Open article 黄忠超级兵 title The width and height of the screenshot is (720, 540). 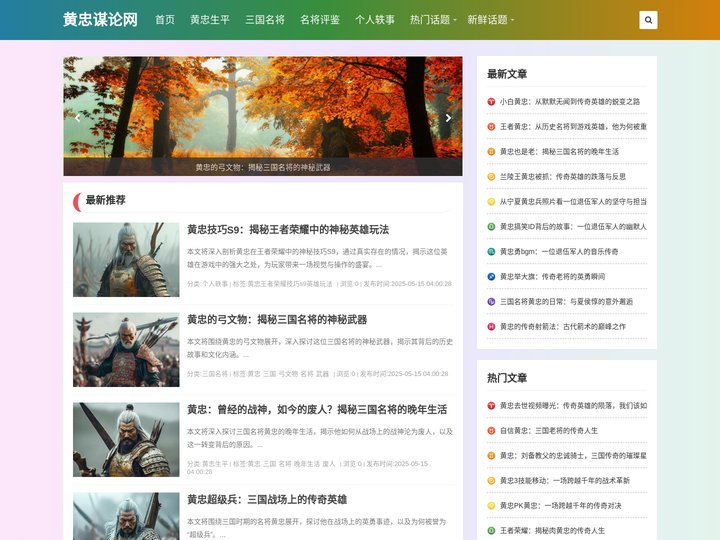[x=267, y=500]
